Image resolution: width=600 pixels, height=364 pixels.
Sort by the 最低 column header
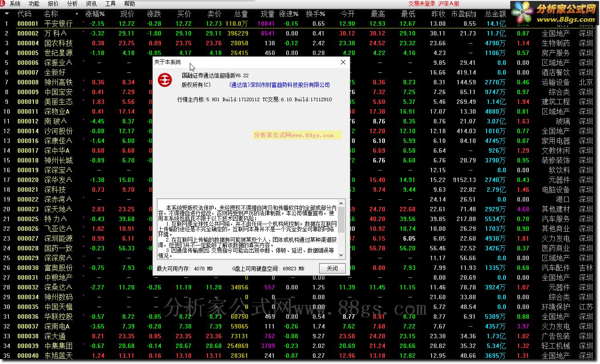pos(408,14)
